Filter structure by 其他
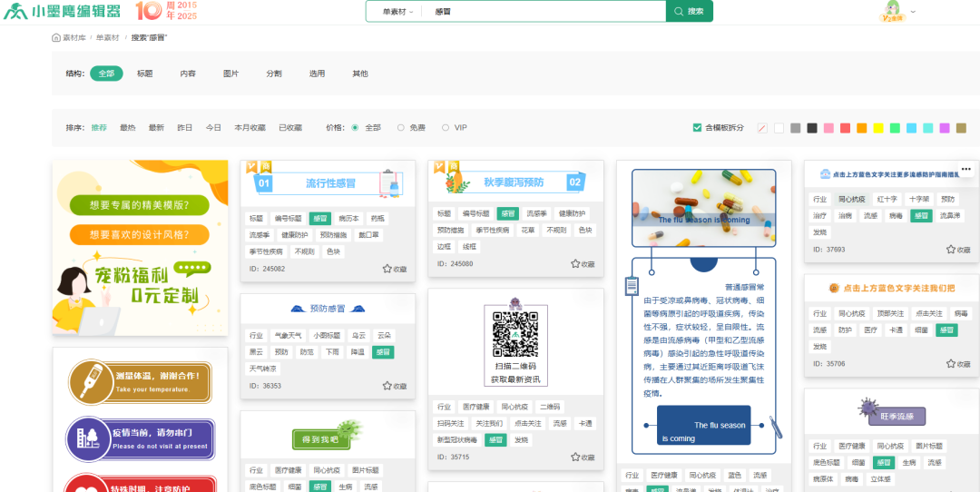This screenshot has width=980, height=492. (360, 74)
